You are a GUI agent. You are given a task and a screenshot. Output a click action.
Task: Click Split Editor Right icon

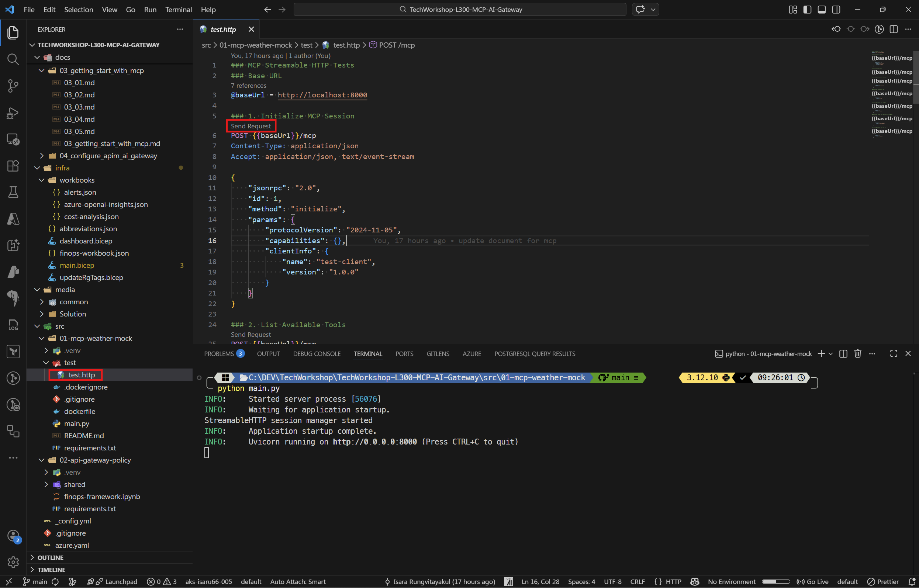pos(894,30)
